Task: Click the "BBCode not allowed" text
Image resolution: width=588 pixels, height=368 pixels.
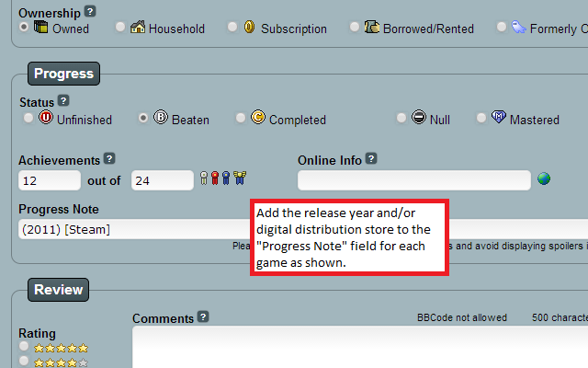Action: (462, 317)
